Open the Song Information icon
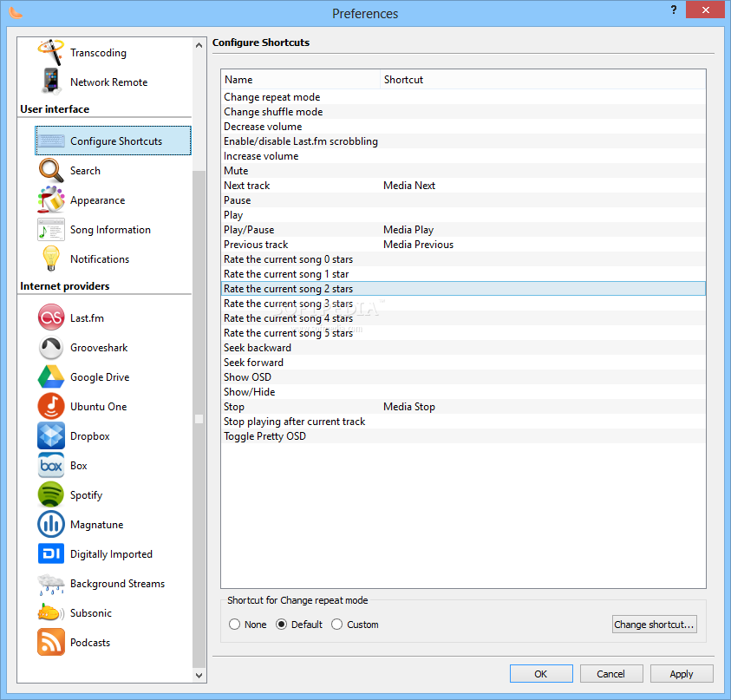The height and width of the screenshot is (700, 731). tap(51, 230)
